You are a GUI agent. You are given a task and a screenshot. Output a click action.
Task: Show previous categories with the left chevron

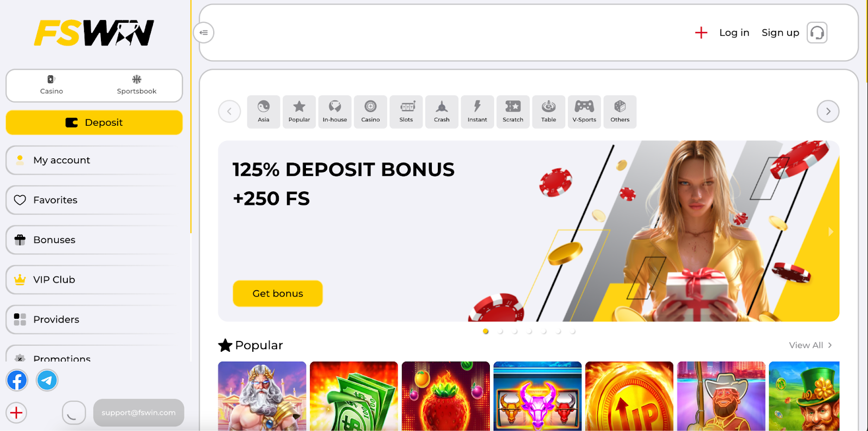(x=229, y=111)
